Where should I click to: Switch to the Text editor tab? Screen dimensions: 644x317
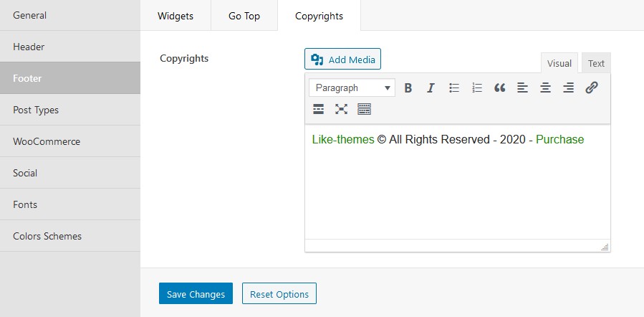pyautogui.click(x=596, y=63)
